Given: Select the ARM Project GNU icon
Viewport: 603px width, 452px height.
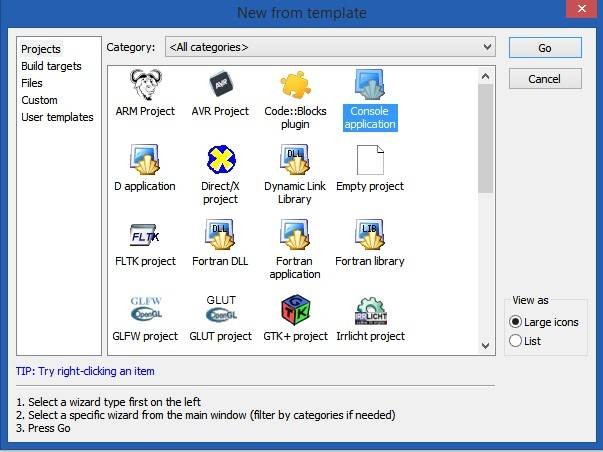Looking at the screenshot, I should 145,84.
